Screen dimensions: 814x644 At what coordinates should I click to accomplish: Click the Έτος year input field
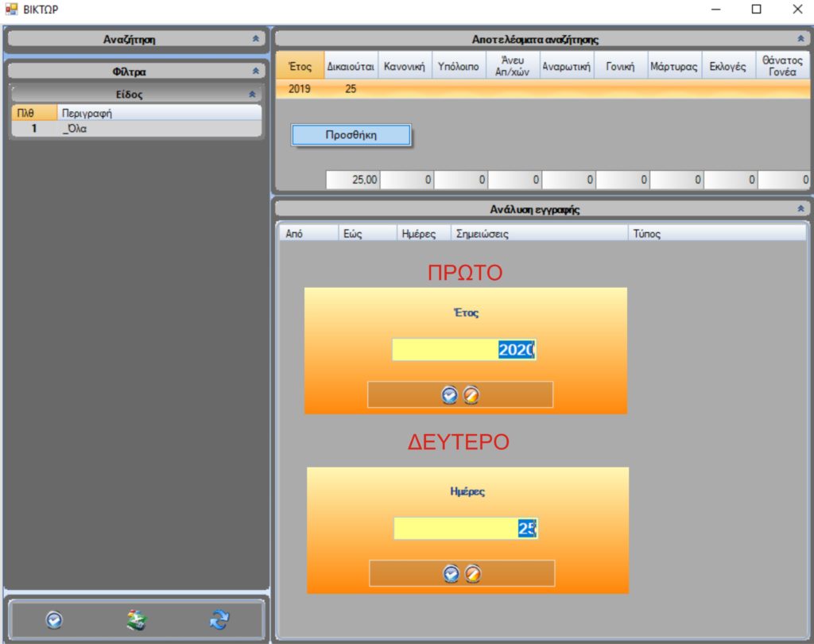click(463, 350)
